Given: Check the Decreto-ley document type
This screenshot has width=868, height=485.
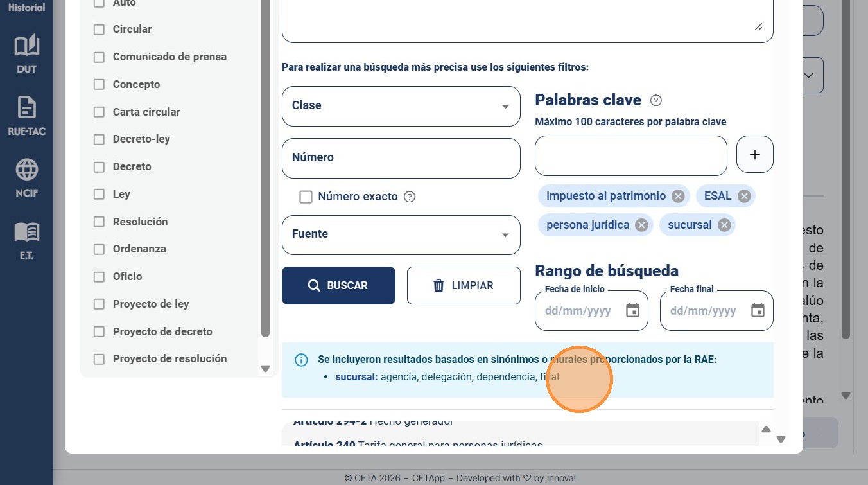Looking at the screenshot, I should [x=99, y=139].
